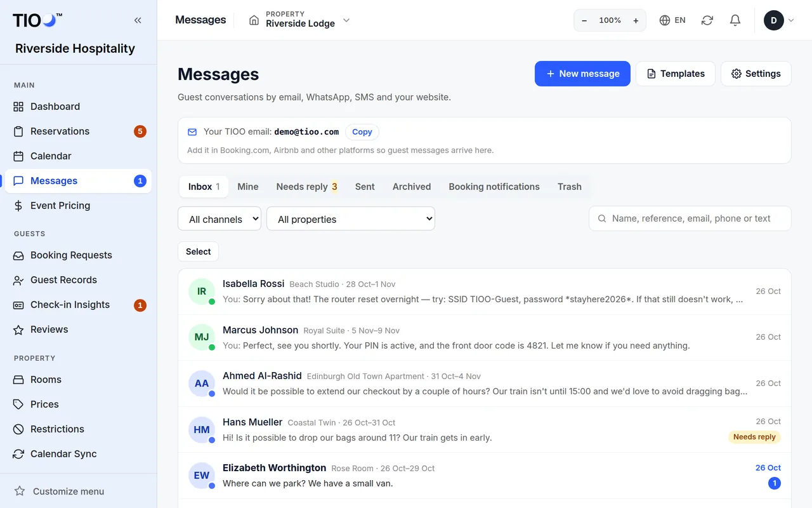Click the Restrictions blocked icon
The image size is (812, 508).
(18, 429)
